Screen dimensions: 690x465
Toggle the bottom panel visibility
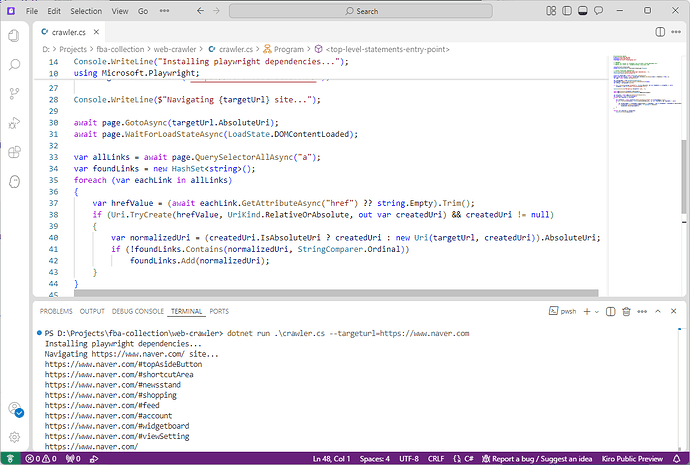[x=583, y=11]
